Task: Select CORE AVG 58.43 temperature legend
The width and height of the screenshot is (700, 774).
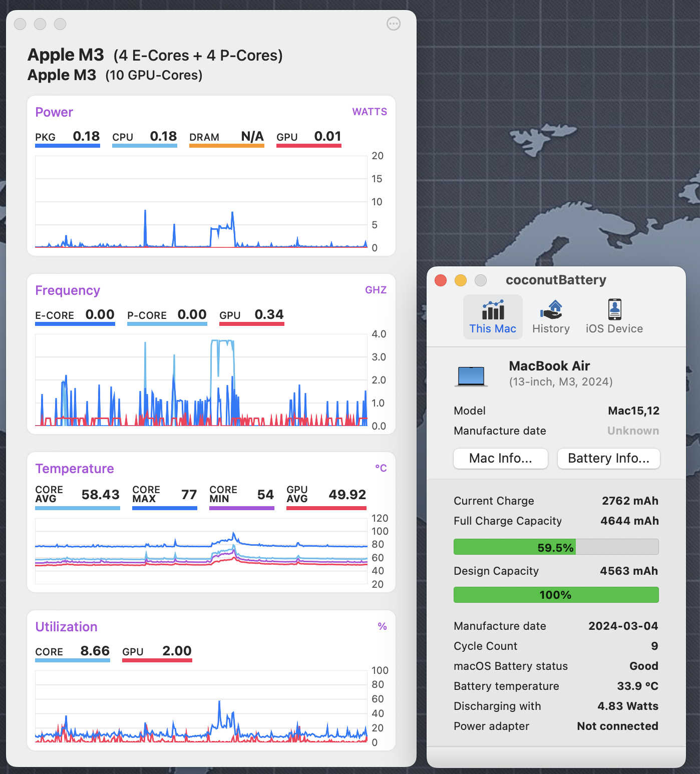Action: pos(78,497)
